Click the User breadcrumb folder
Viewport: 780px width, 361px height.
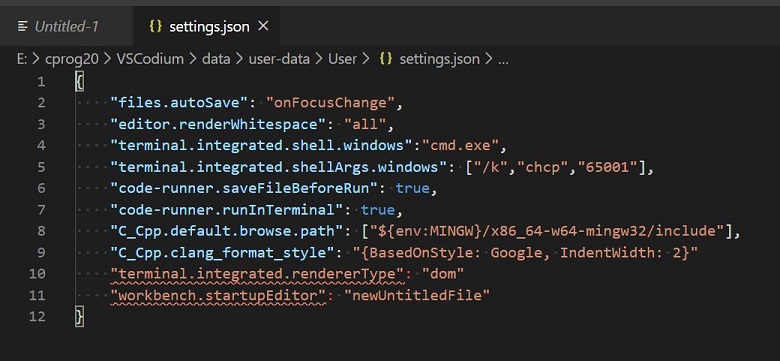pos(342,59)
